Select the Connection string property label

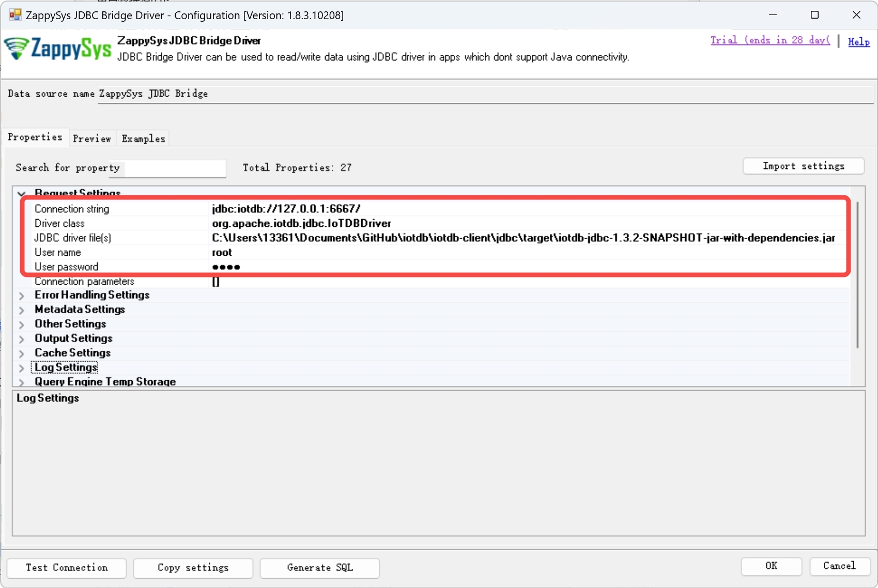(72, 209)
